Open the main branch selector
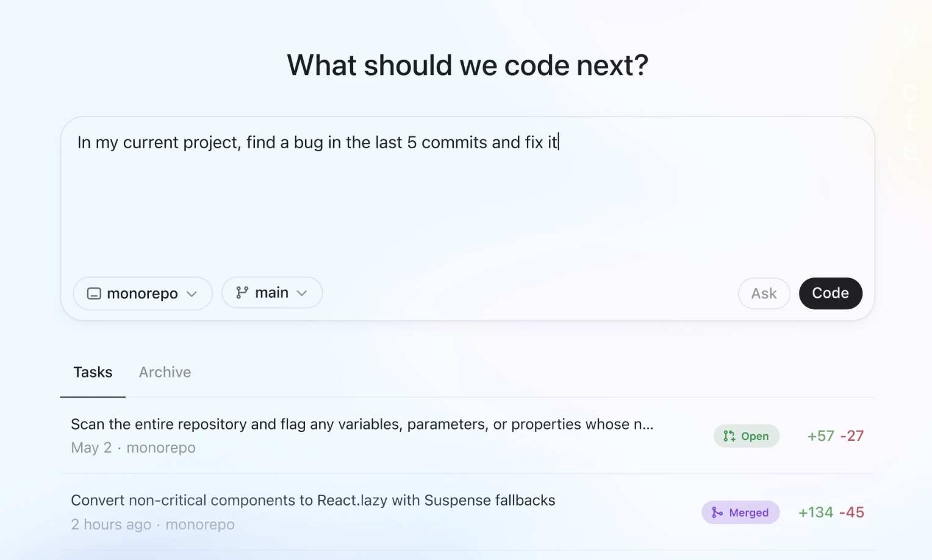 click(x=272, y=293)
